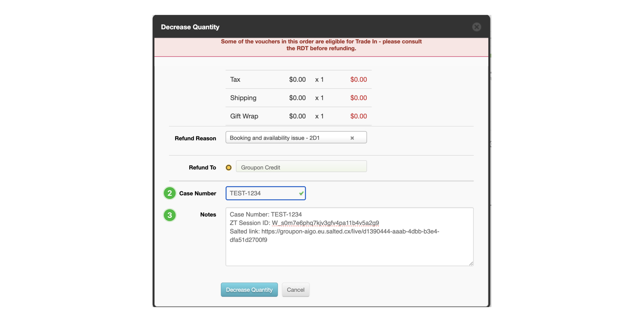Screen dimensions: 644x322
Task: Click the Trade In warning banner
Action: 321,45
